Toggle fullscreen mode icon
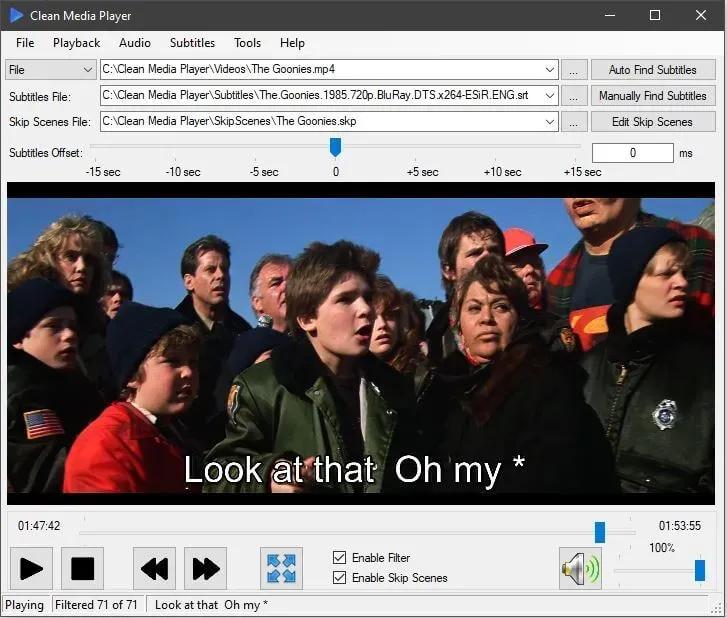The image size is (727, 618). coord(281,568)
